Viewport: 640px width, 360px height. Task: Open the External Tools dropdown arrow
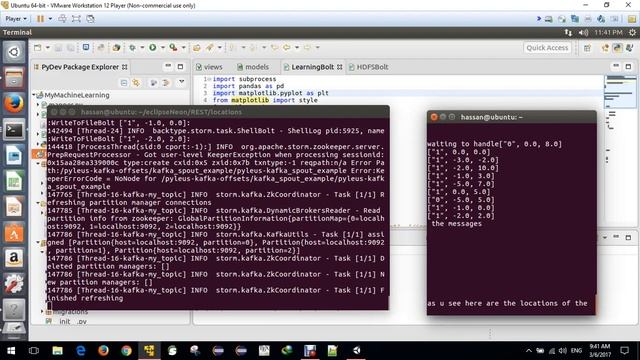tap(183, 48)
